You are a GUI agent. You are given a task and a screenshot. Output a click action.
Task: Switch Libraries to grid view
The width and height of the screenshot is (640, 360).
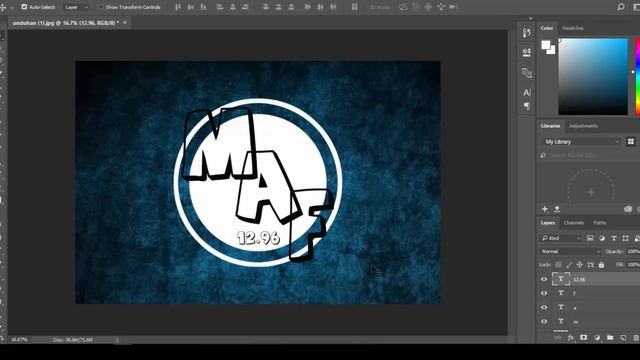pos(631,142)
